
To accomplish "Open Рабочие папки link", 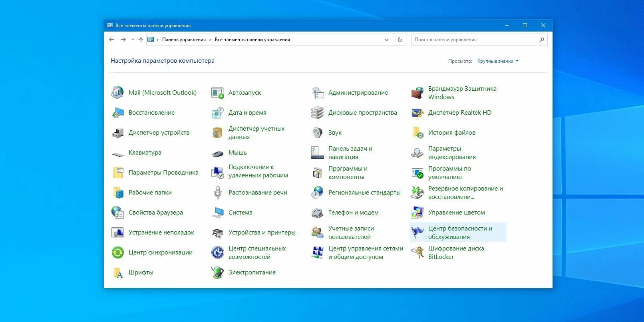I will click(150, 193).
